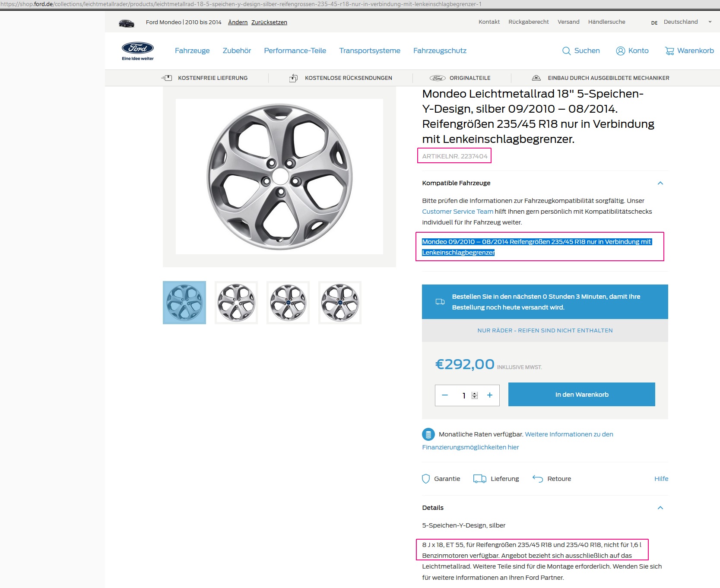The height and width of the screenshot is (588, 720).
Task: Open the Konto account icon
Action: (x=620, y=51)
